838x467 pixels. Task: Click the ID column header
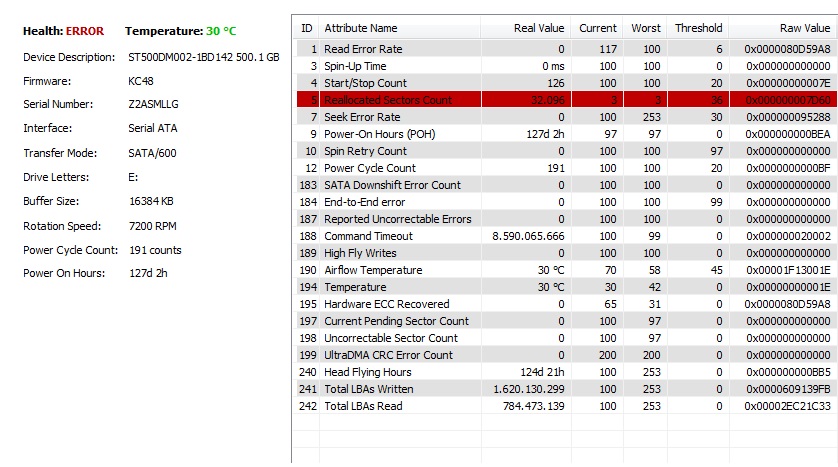click(x=306, y=28)
